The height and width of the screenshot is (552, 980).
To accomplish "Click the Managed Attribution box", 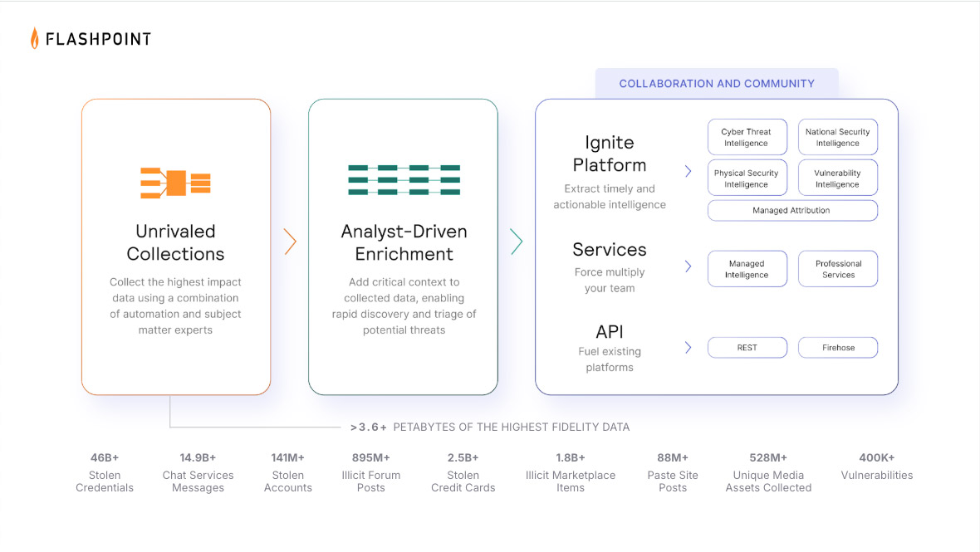I will tap(792, 211).
